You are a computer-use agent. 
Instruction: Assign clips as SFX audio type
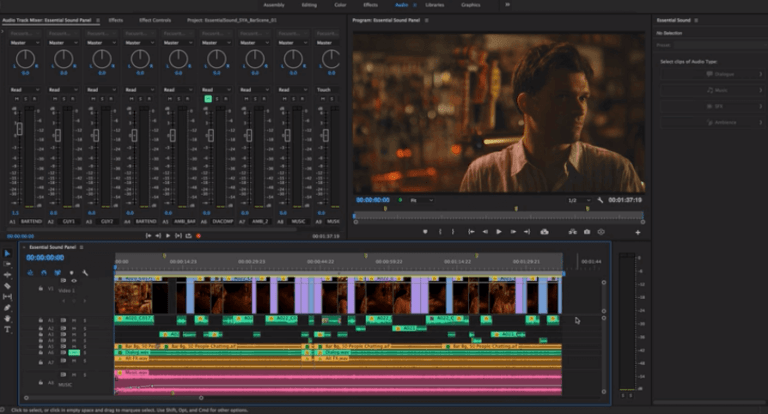click(x=713, y=106)
